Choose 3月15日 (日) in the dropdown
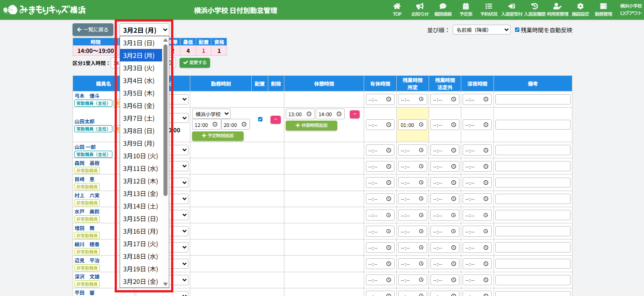Image resolution: width=644 pixels, height=296 pixels. tap(140, 219)
